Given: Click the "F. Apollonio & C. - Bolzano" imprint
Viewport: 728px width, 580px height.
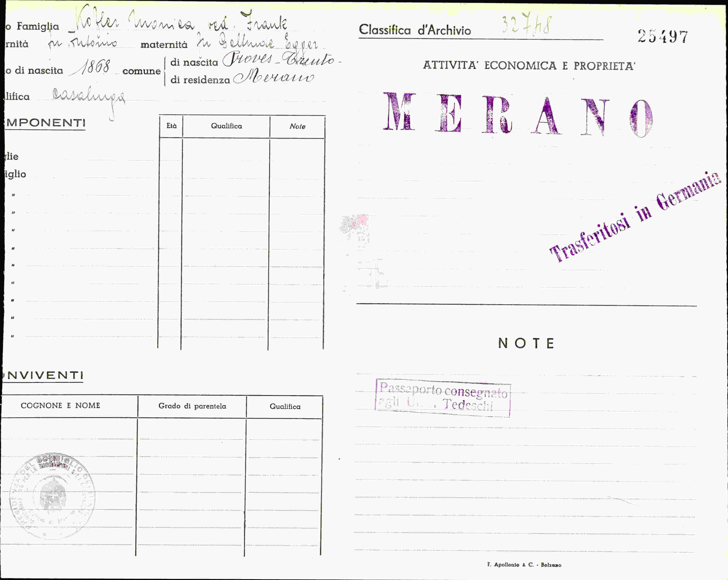Looking at the screenshot, I should click(x=524, y=565).
